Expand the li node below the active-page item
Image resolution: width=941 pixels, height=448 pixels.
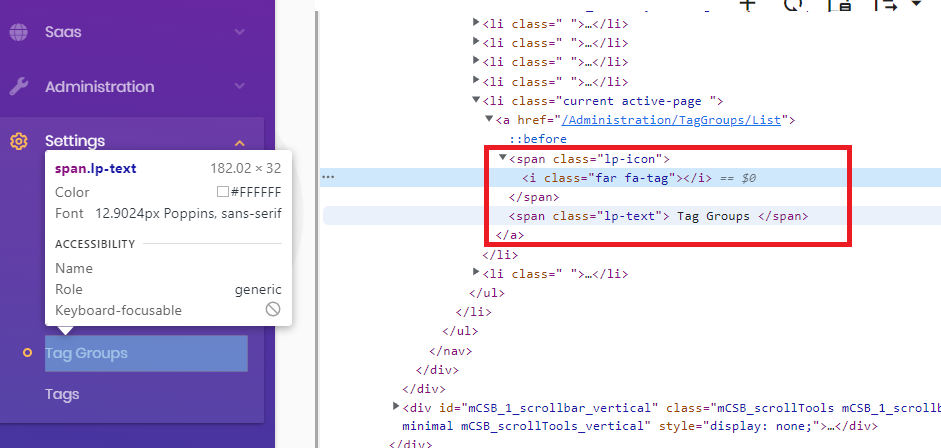click(x=477, y=272)
